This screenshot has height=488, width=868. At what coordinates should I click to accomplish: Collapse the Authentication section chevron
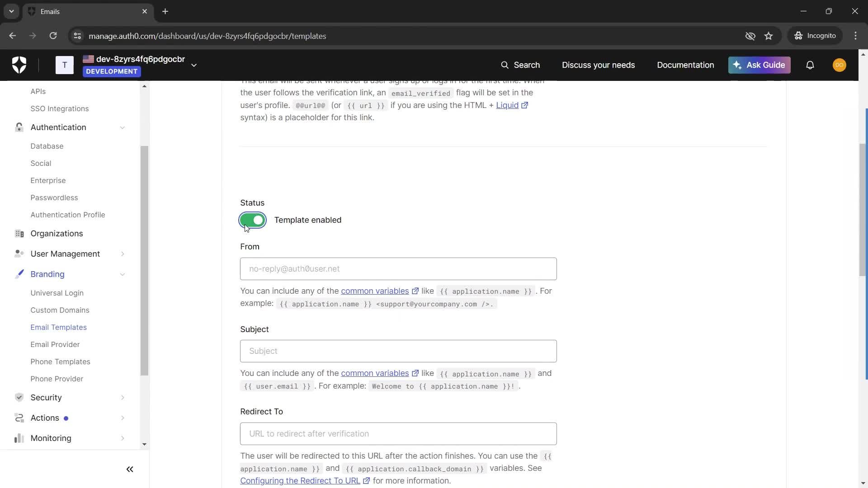(x=123, y=127)
